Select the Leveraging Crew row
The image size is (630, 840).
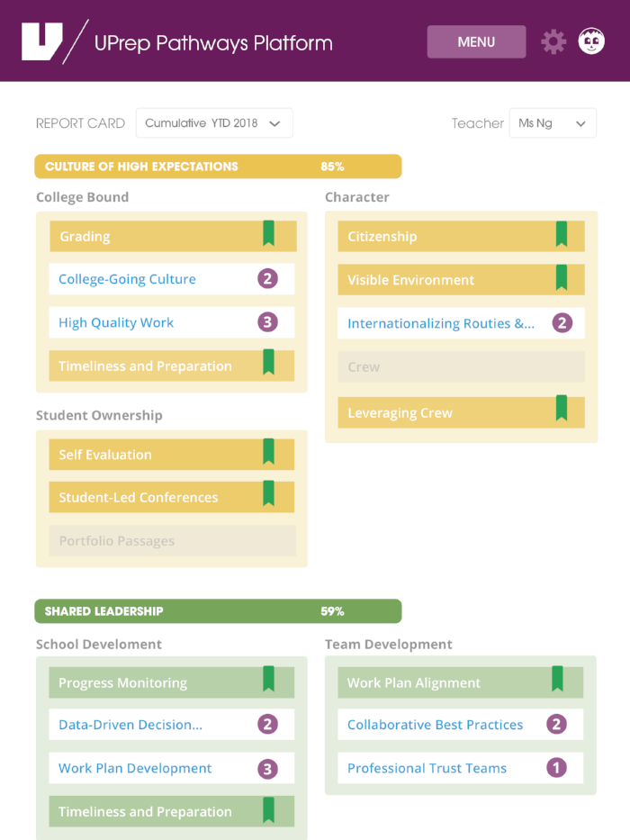pyautogui.click(x=461, y=412)
